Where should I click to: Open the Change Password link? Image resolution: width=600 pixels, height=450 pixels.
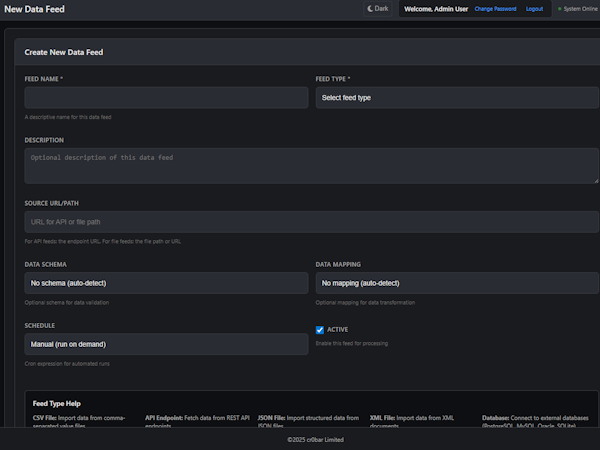495,9
